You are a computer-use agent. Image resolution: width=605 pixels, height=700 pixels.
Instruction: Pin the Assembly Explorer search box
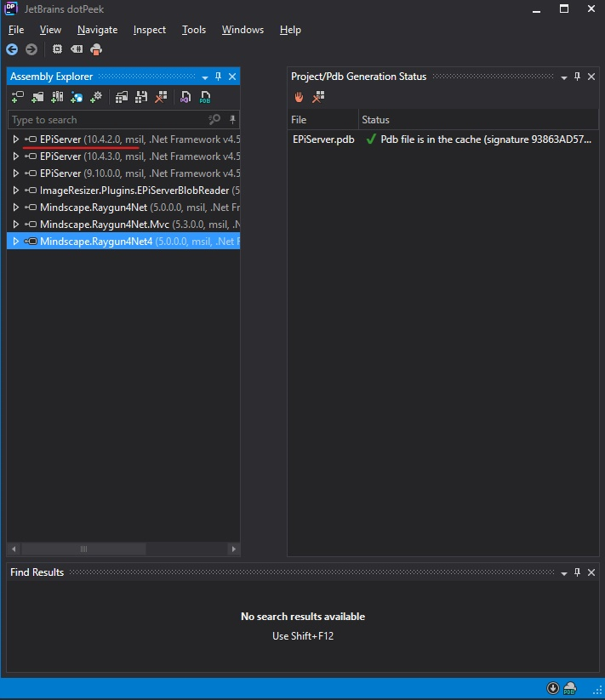coord(232,119)
